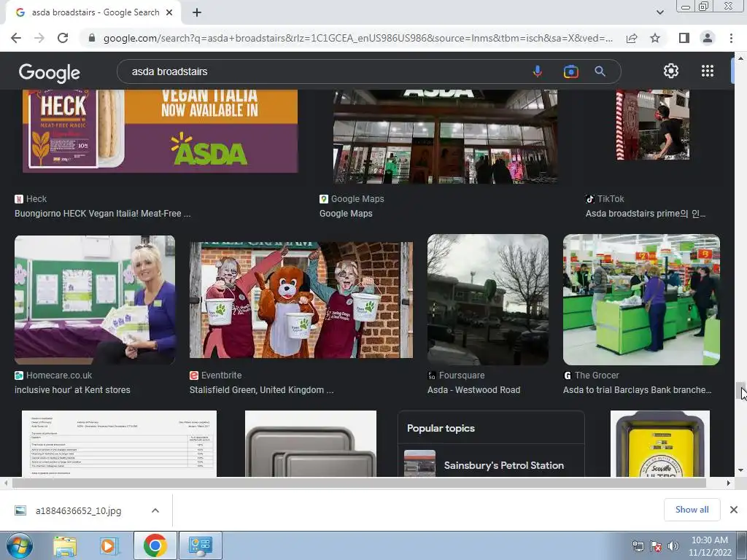Close the asda broadstairs tab

pyautogui.click(x=169, y=12)
